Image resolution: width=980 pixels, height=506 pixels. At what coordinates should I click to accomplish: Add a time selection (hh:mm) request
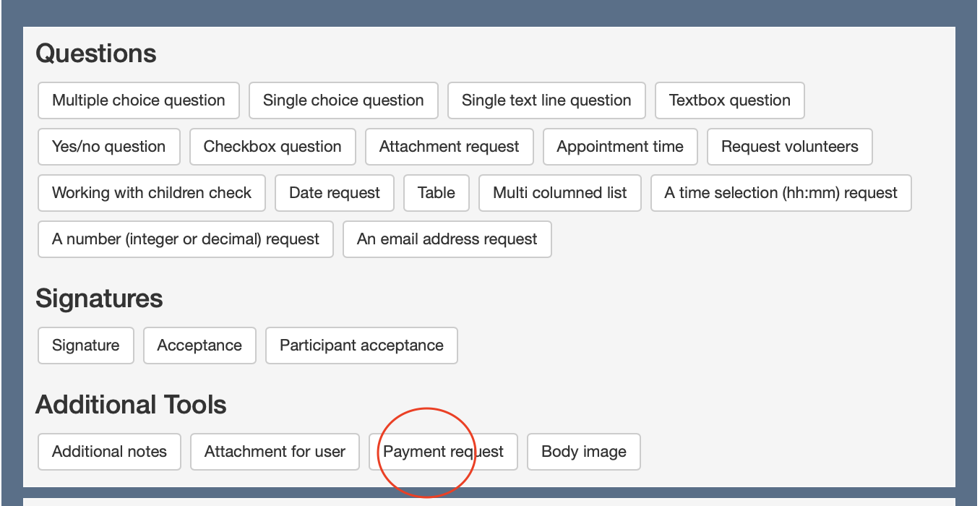click(781, 193)
